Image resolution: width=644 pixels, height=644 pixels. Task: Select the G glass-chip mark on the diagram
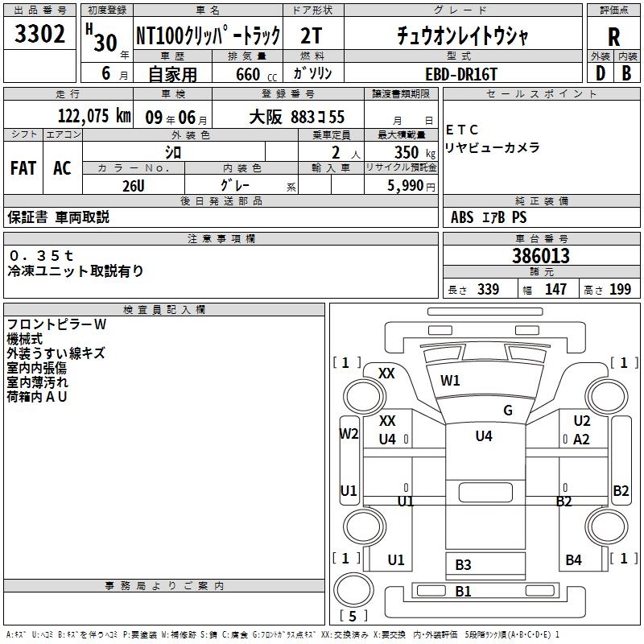tap(508, 411)
